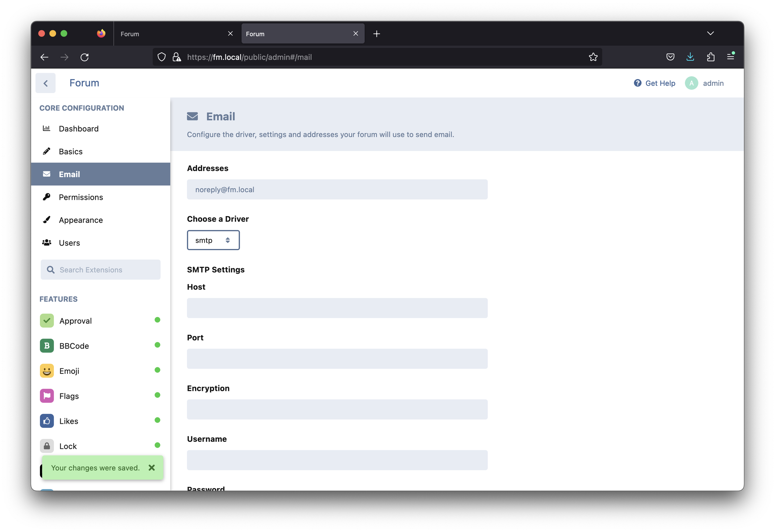775x532 pixels.
Task: Click the green status dot for Likes
Action: coord(157,420)
